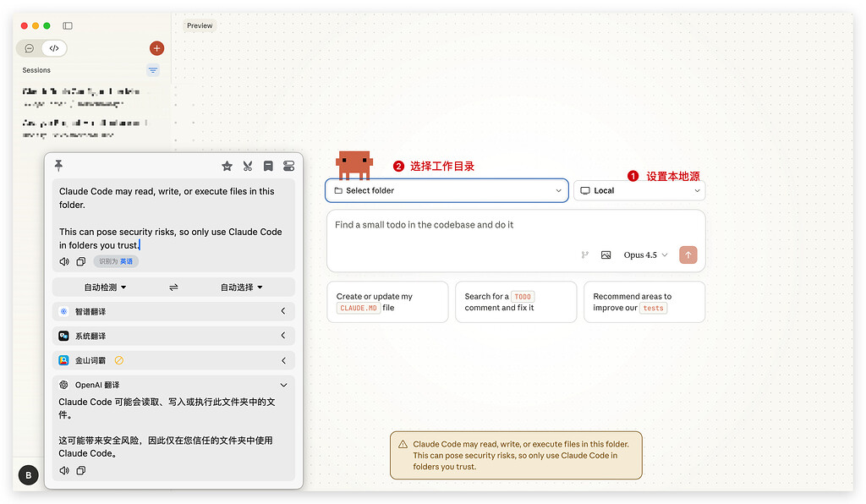Click the security warning banner text

(520, 455)
